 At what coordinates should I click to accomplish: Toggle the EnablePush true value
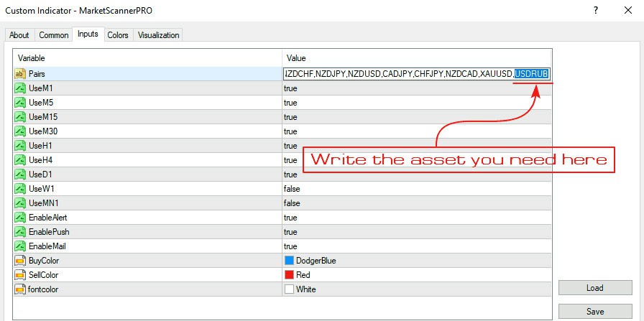[416, 232]
